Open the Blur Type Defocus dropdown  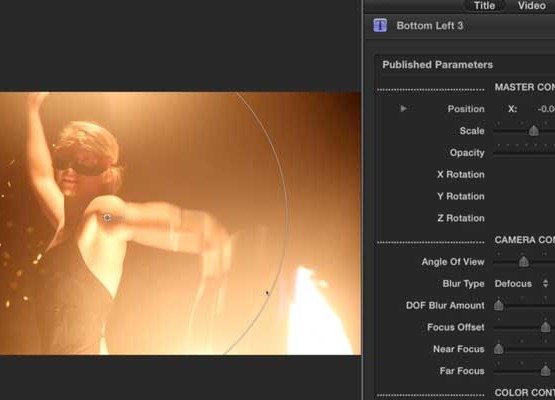click(x=521, y=284)
